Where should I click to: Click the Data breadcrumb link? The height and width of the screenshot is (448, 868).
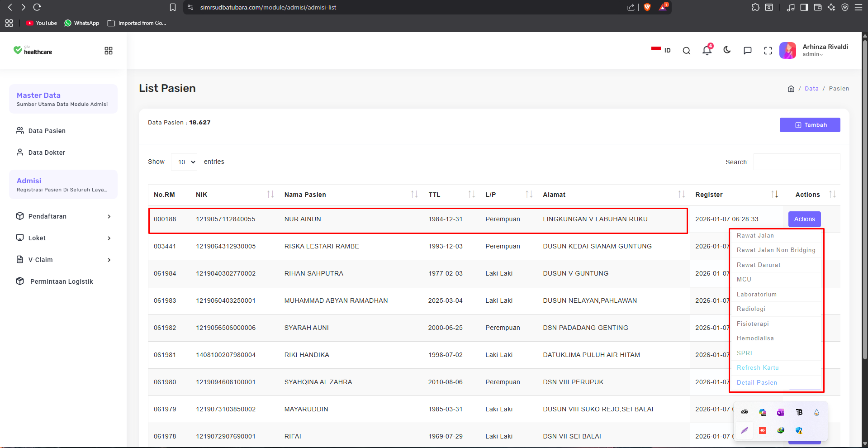(811, 89)
